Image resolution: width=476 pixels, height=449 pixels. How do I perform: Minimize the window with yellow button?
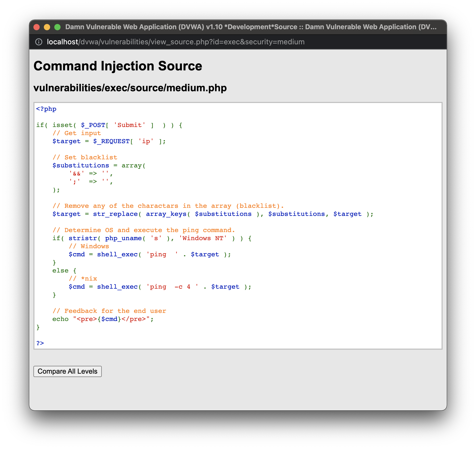pos(47,27)
